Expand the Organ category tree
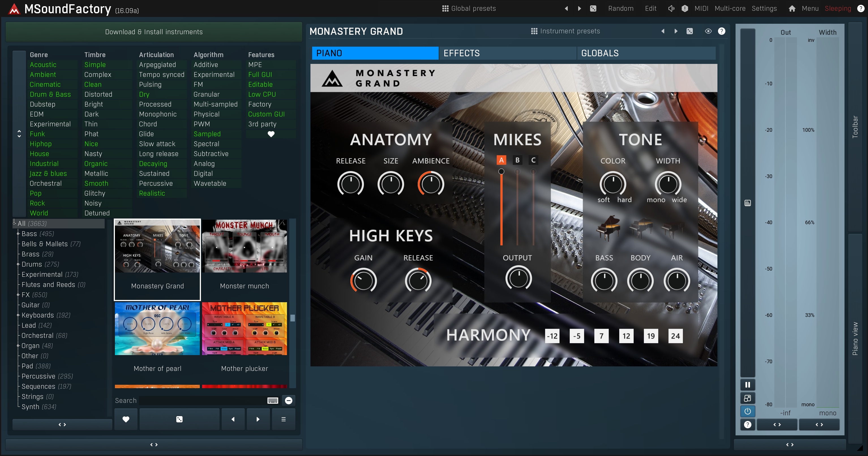The image size is (868, 456). [x=18, y=346]
